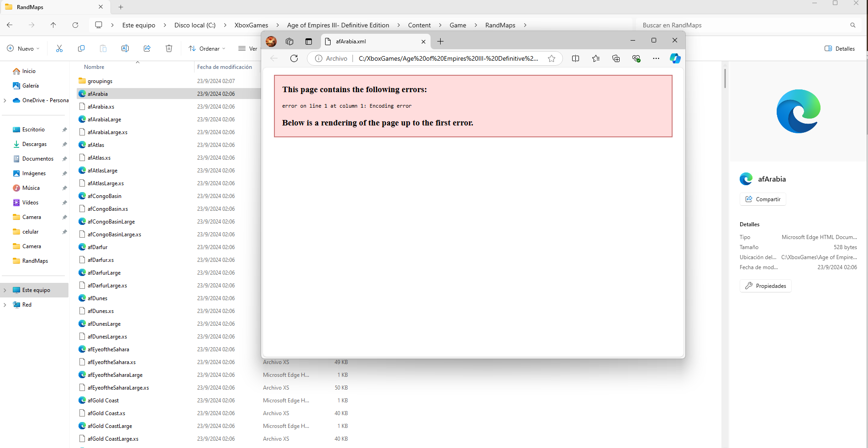Viewport: 868px width, 448px height.
Task: Refresh the afArabia.xml page in Edge
Action: pos(294,58)
